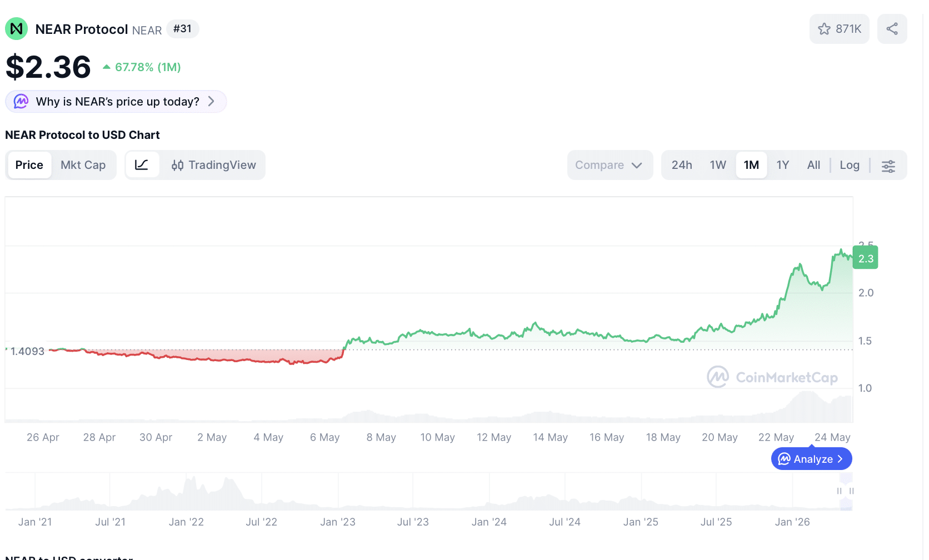Select the Price tab
Screen dimensions: 929x560
[x=29, y=165]
